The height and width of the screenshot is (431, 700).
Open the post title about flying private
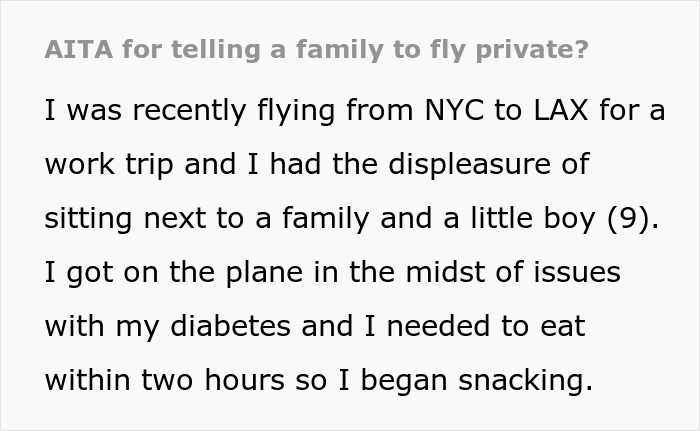pos(317,50)
